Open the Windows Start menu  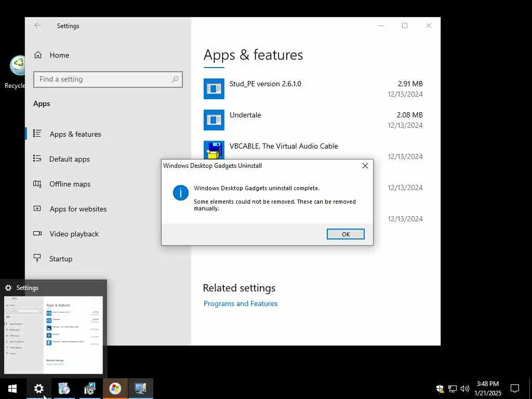[x=12, y=389]
